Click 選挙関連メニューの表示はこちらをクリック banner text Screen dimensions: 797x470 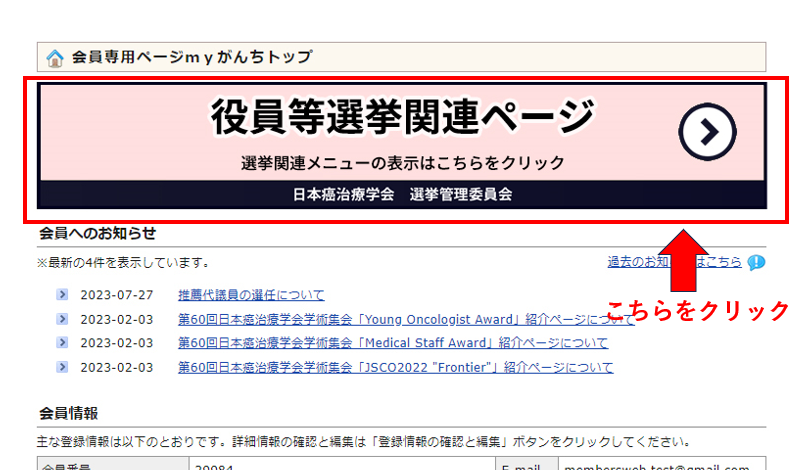pyautogui.click(x=402, y=163)
